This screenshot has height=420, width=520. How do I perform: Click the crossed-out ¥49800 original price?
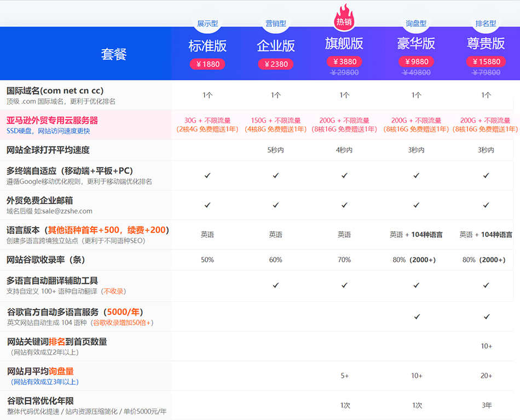(x=416, y=73)
